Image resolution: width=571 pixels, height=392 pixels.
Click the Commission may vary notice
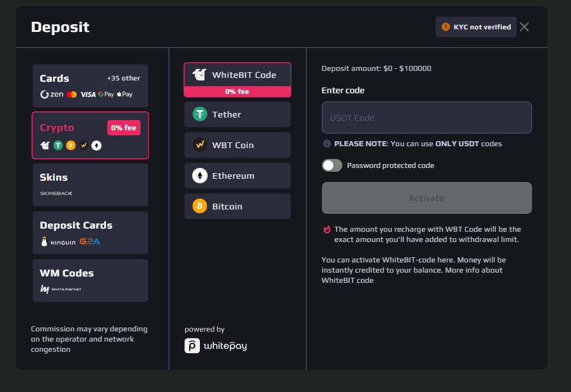tap(89, 339)
